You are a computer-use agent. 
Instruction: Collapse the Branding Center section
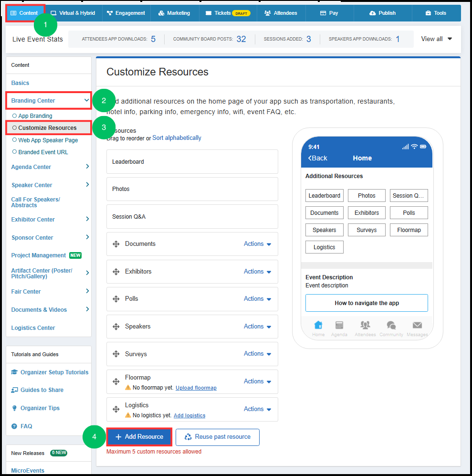(86, 100)
